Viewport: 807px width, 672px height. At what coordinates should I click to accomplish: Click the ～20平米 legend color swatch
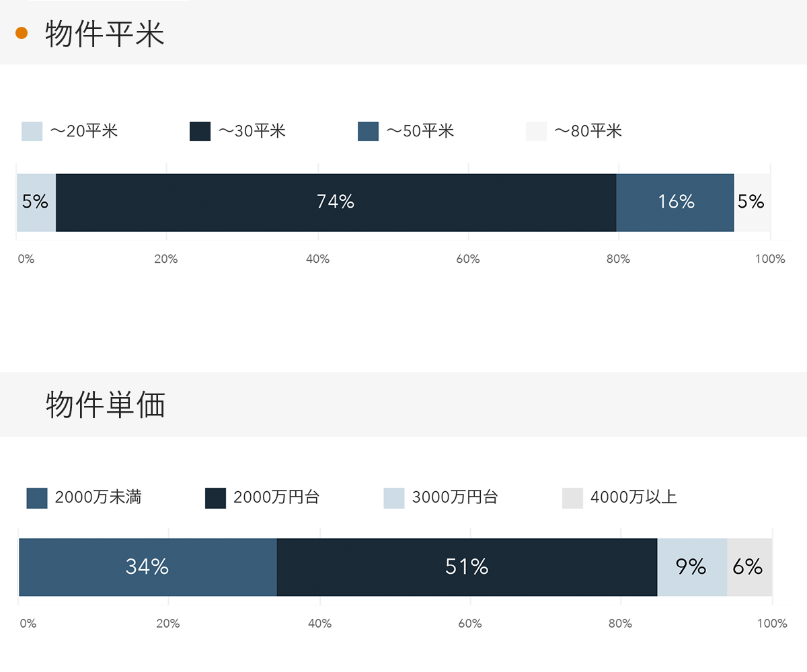coord(32,132)
